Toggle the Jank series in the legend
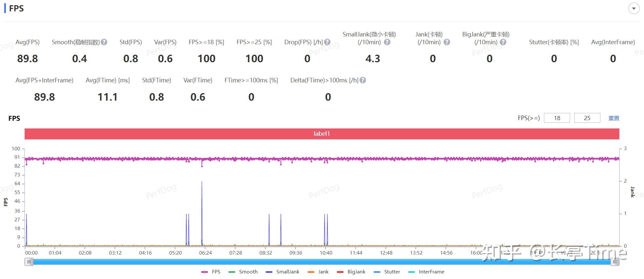 318,272
